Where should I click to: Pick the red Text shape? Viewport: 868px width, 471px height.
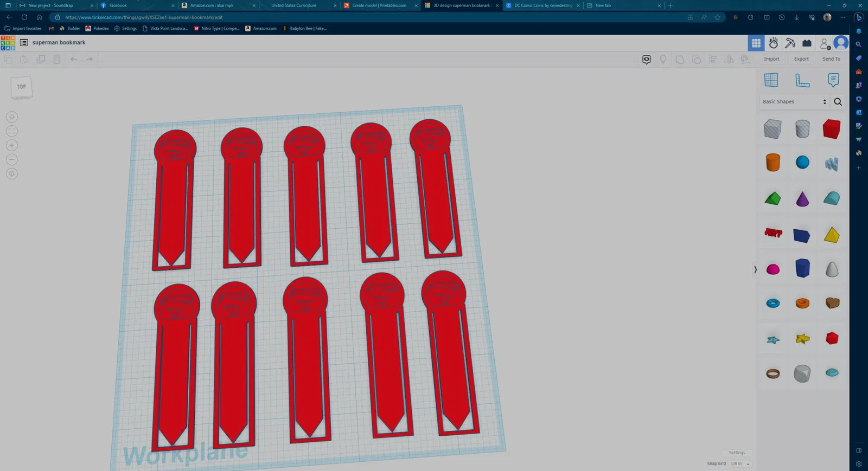coord(773,233)
